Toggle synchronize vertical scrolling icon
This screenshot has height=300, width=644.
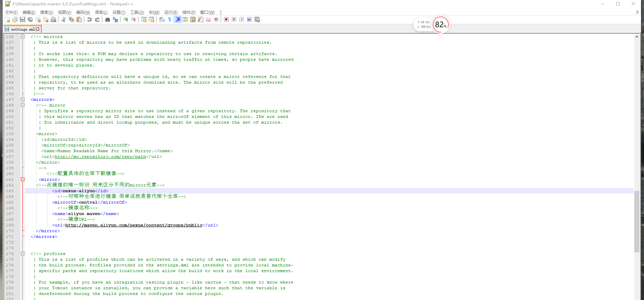click(x=144, y=19)
